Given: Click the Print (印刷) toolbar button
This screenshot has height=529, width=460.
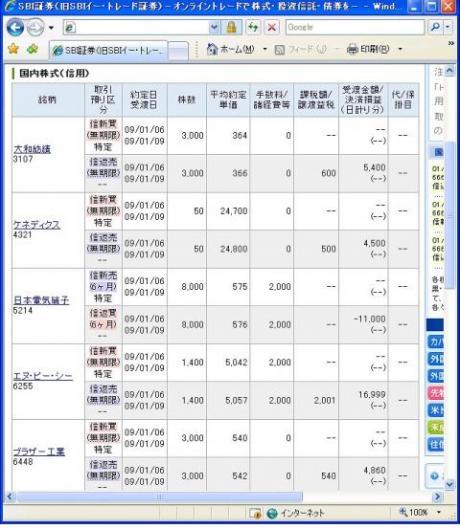Looking at the screenshot, I should coord(368,50).
